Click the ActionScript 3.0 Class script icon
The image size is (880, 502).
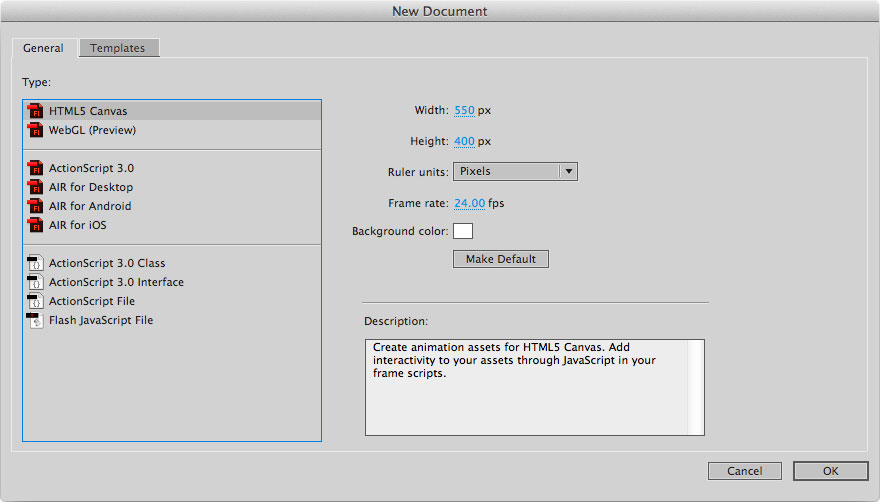point(35,263)
